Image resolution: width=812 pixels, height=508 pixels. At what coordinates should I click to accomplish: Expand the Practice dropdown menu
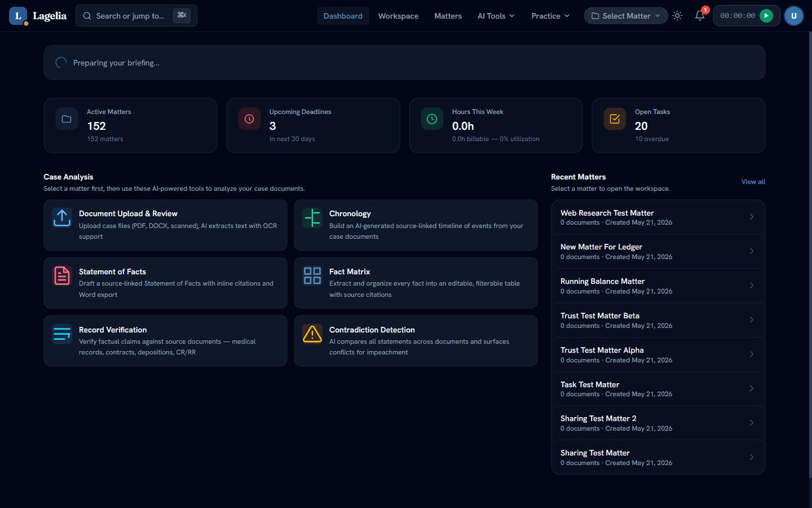coord(550,16)
